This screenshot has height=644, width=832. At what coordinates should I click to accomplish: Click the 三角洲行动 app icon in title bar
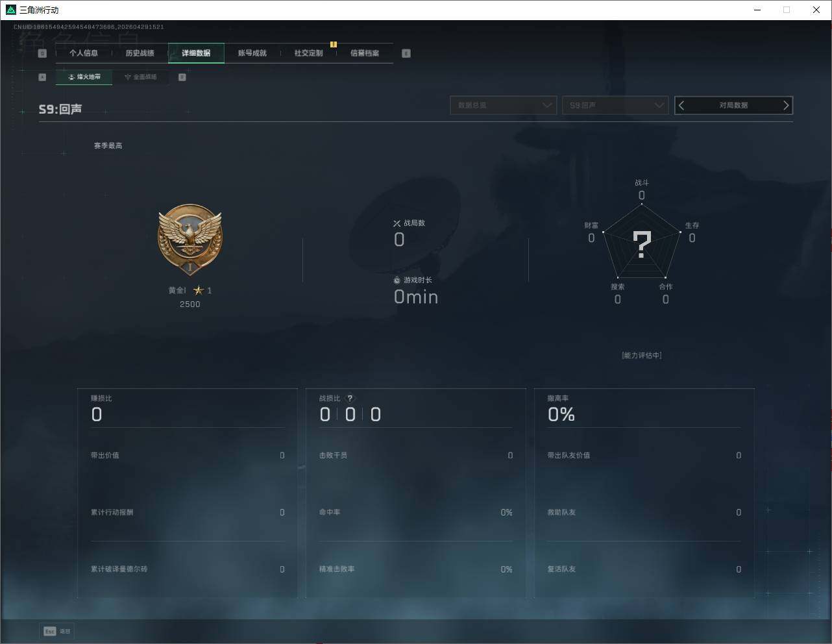pos(11,10)
